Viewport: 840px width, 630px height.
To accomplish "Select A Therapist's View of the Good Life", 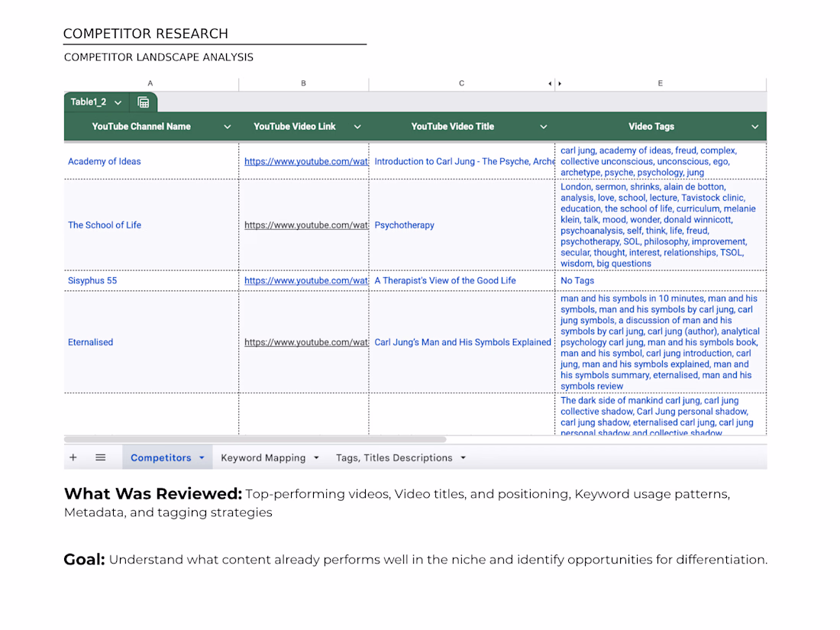I will 462,281.
